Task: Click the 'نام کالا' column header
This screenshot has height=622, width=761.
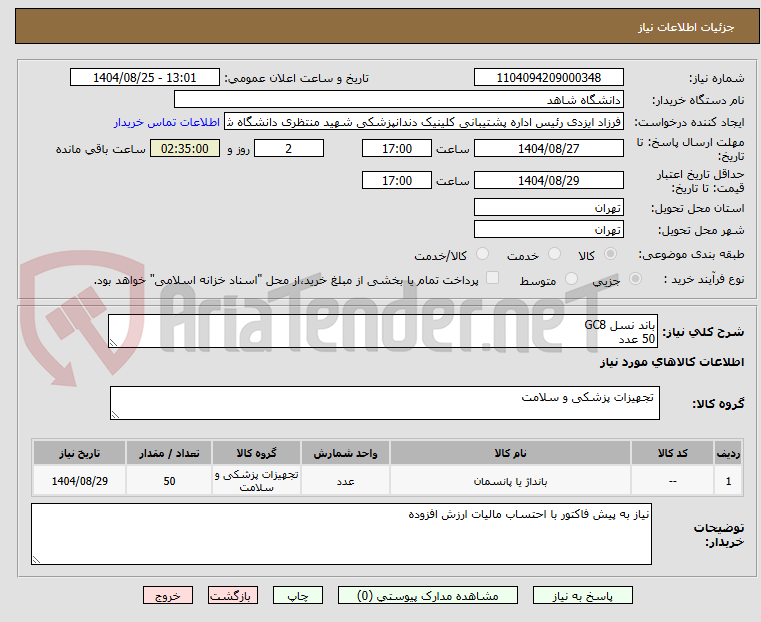Action: 510,453
